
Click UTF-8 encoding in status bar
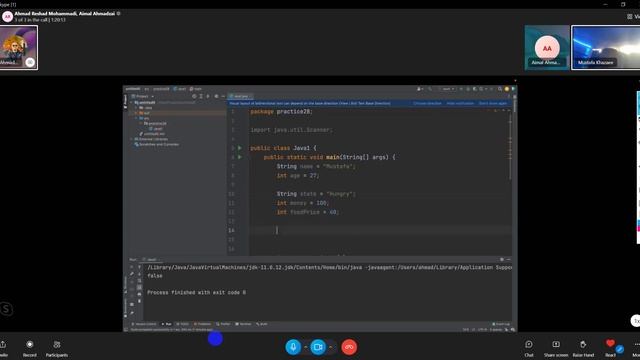[482, 329]
